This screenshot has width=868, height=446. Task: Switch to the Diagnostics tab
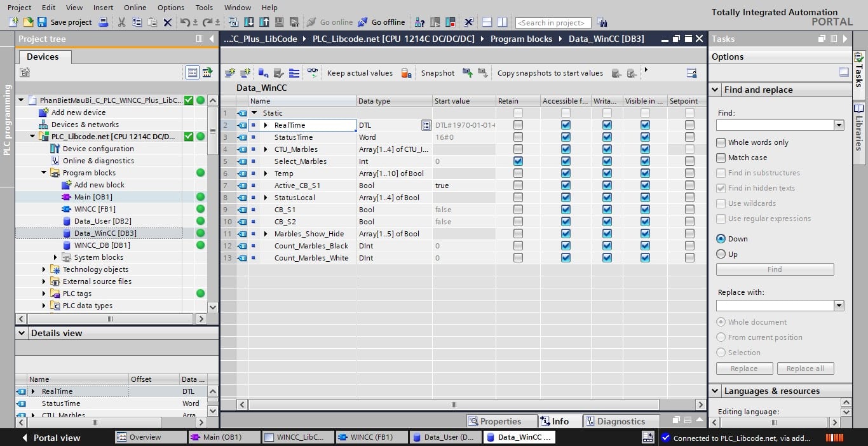(621, 421)
